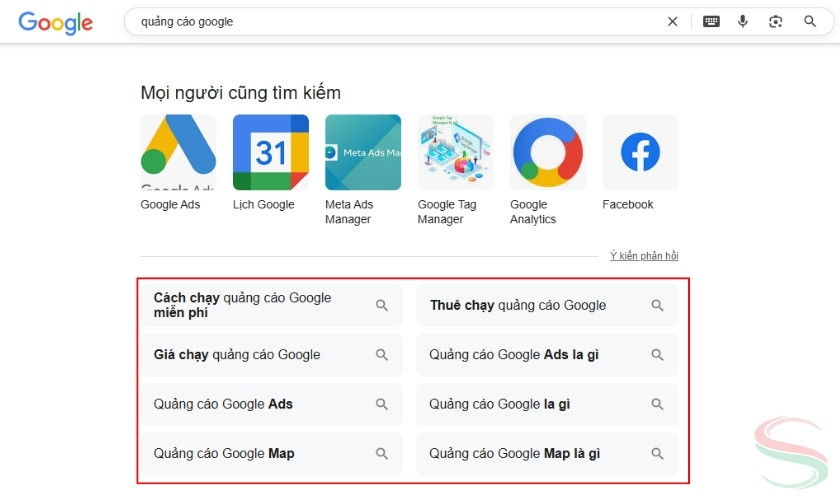The width and height of the screenshot is (840, 500).
Task: Click magnifier icon beside "Giá chạy quảng cáo Google"
Action: [x=381, y=354]
